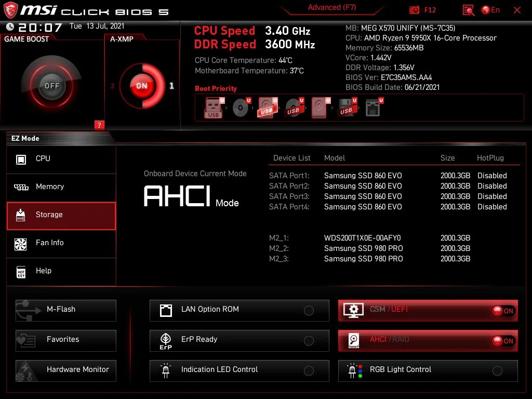Switch to Advanced (F7) mode
The image size is (532, 399).
tap(332, 7)
